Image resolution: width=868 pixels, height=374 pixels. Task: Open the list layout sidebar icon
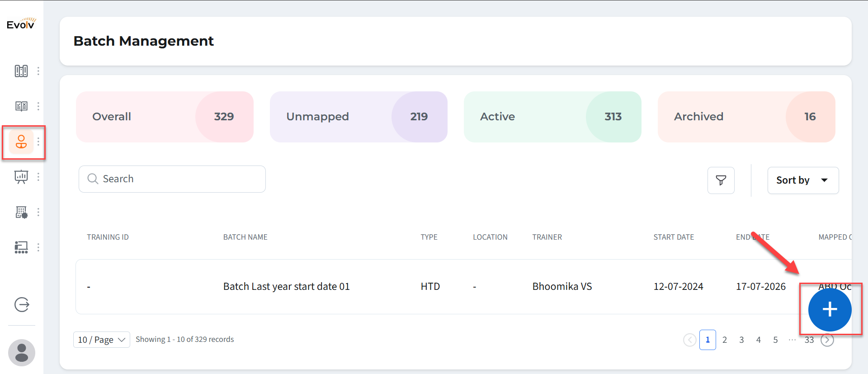coord(21,247)
